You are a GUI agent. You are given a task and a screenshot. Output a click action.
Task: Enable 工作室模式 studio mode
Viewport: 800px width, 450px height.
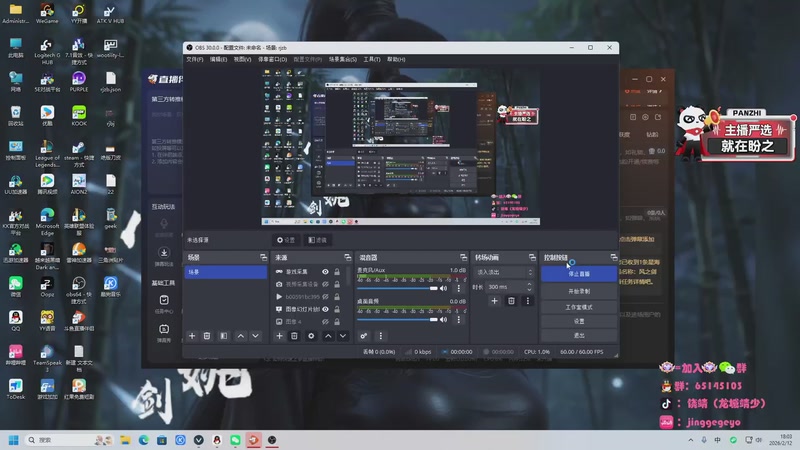pyautogui.click(x=579, y=307)
